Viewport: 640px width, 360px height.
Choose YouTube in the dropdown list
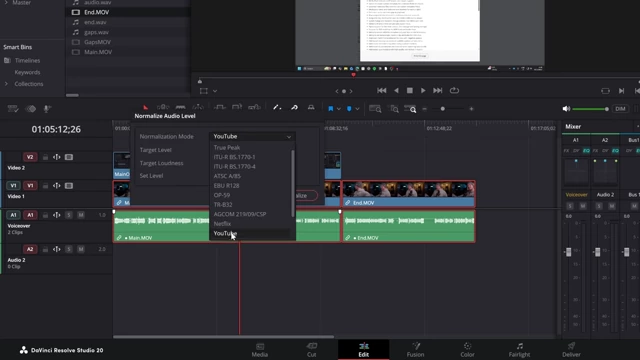pyautogui.click(x=225, y=233)
